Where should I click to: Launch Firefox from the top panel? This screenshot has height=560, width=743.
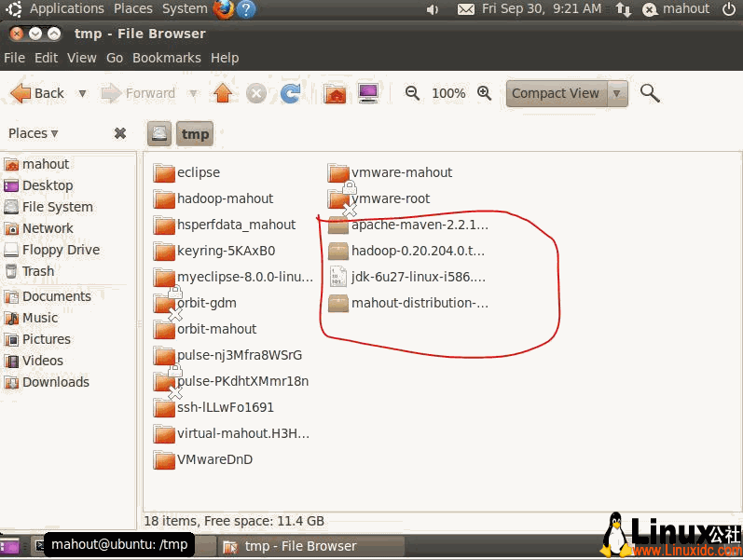(x=224, y=9)
